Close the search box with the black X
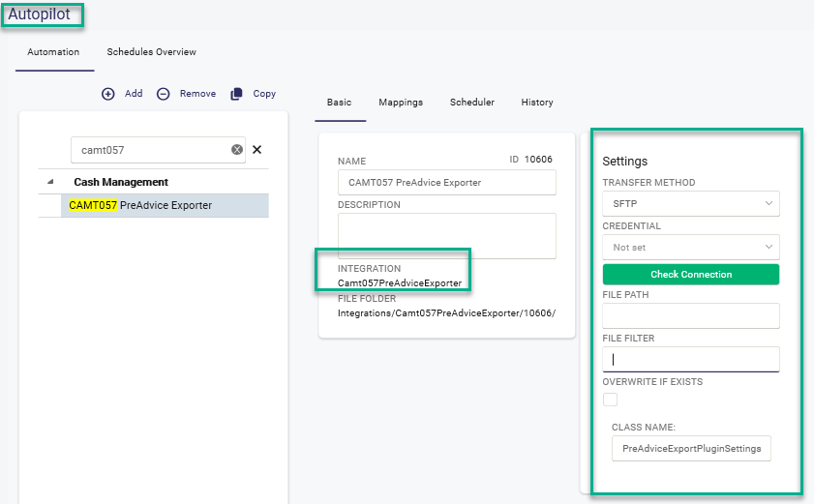 point(256,150)
